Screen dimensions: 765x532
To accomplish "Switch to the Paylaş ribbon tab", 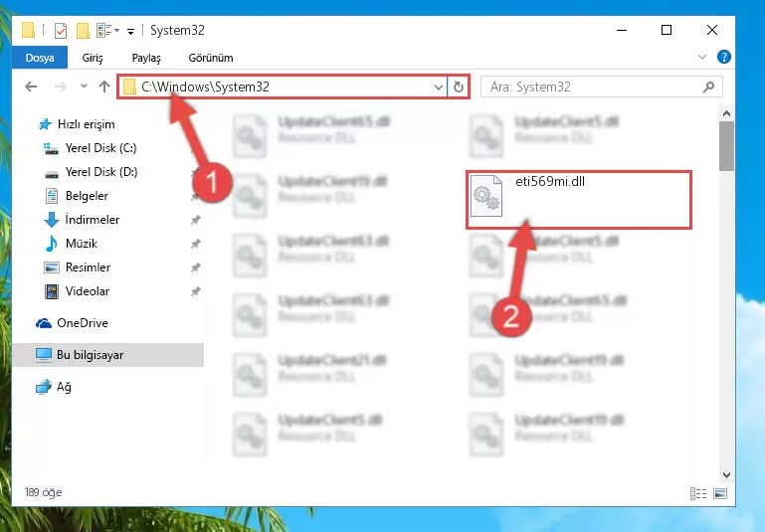I will tap(146, 58).
